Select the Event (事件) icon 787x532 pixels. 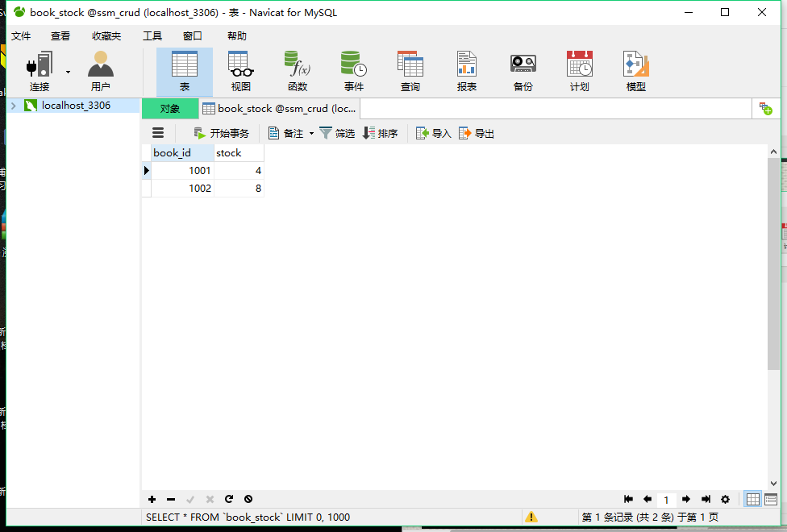coord(353,71)
